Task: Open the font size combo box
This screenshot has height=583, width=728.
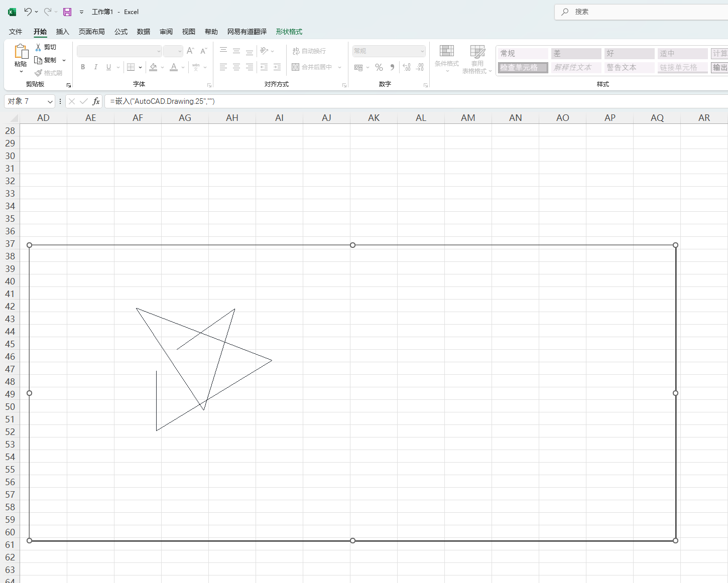Action: click(173, 51)
